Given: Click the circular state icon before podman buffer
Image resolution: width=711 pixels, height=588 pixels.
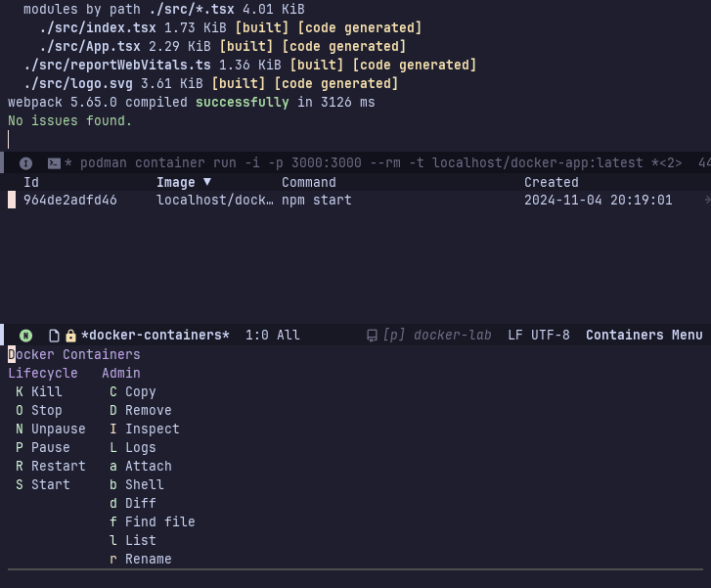Looking at the screenshot, I should tap(26, 163).
